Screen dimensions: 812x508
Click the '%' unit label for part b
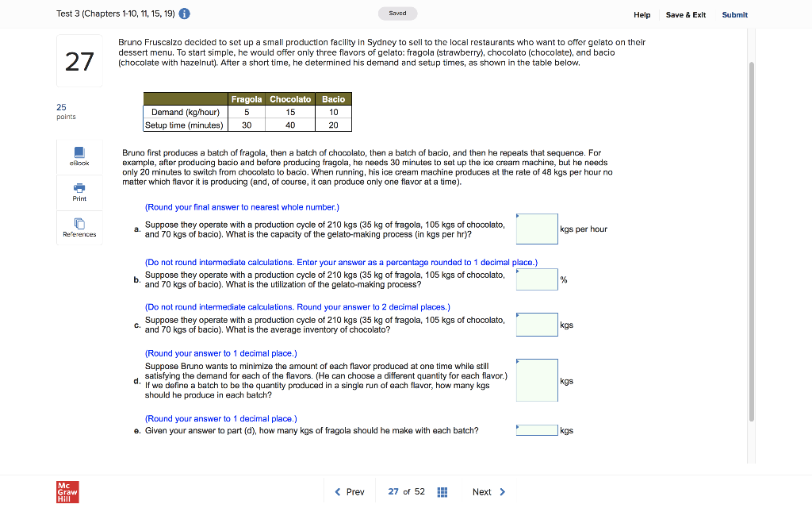pos(564,280)
